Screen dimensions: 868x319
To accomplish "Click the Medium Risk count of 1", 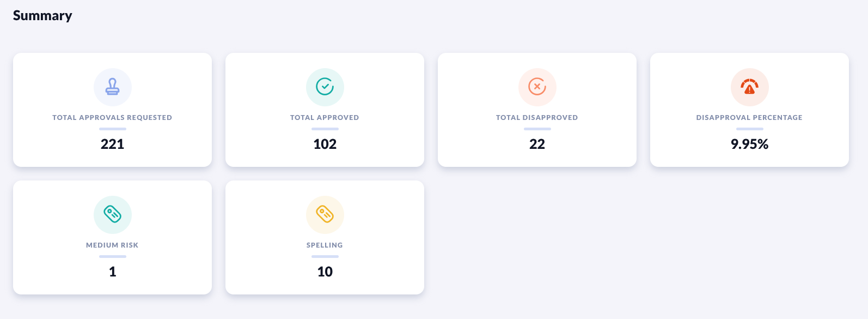I will click(x=113, y=272).
